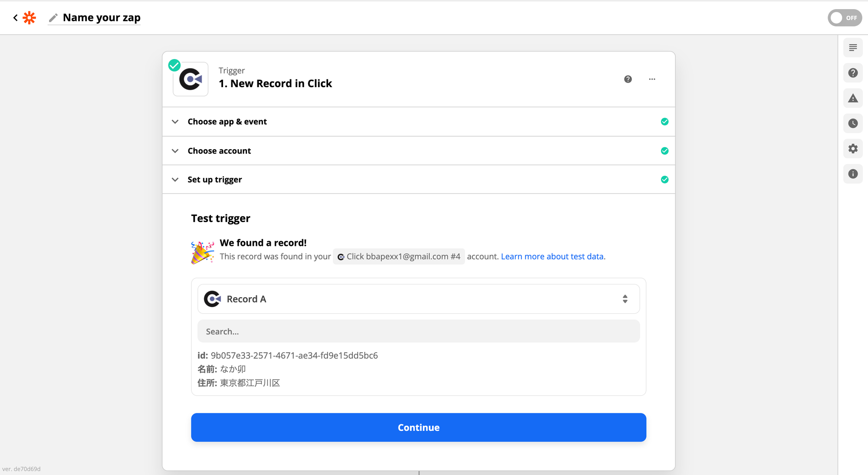The height and width of the screenshot is (475, 868).
Task: Click the Continue button
Action: coord(418,427)
